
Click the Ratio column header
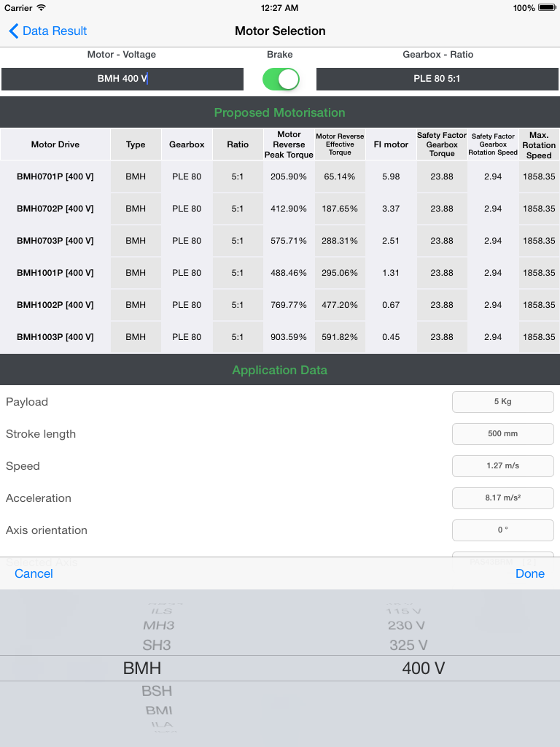pyautogui.click(x=238, y=144)
